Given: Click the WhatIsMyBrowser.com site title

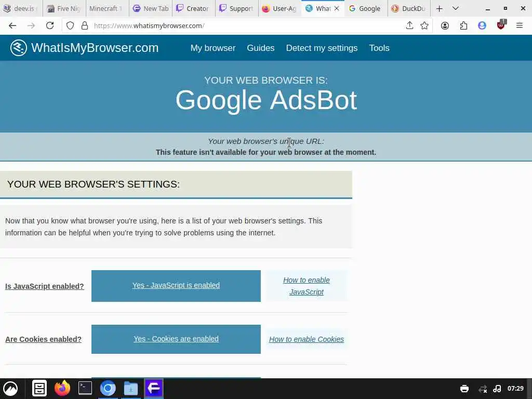Looking at the screenshot, I should pyautogui.click(x=95, y=48).
